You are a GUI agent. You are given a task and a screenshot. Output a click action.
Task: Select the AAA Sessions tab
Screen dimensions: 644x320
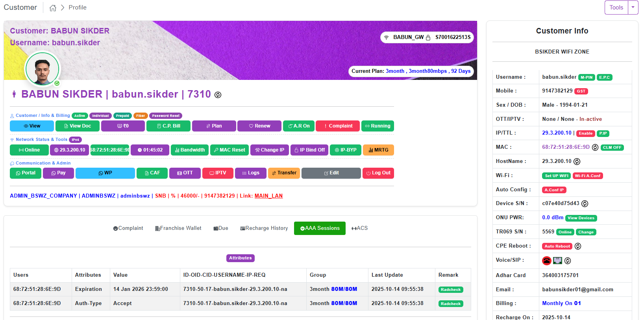click(319, 228)
